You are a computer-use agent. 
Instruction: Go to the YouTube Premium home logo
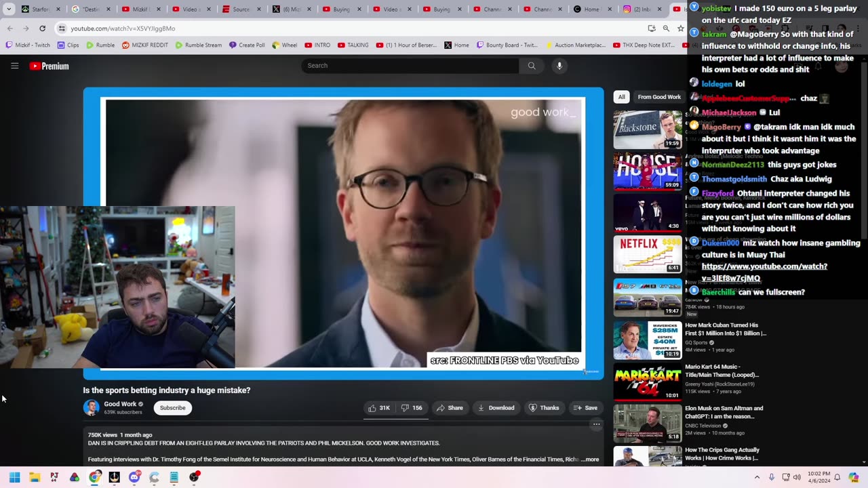point(49,66)
